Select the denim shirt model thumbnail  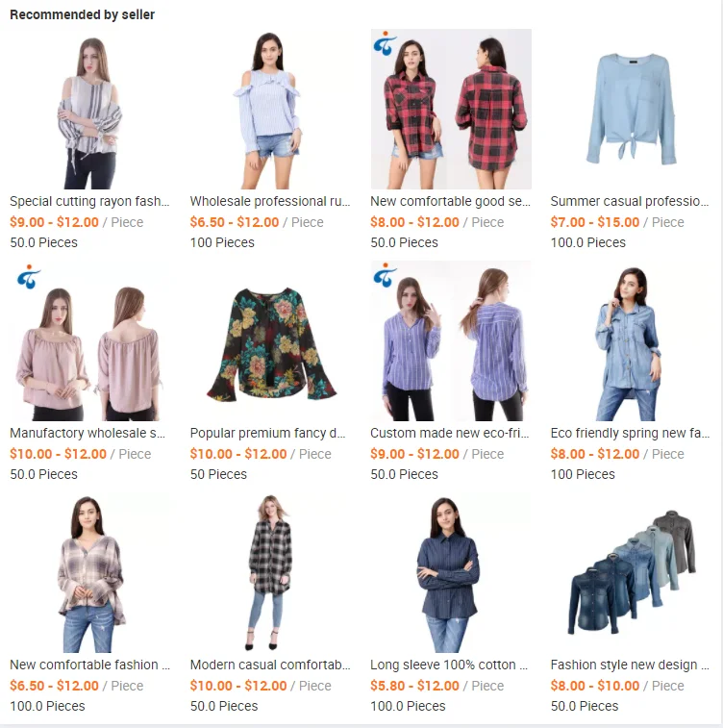coord(631,340)
